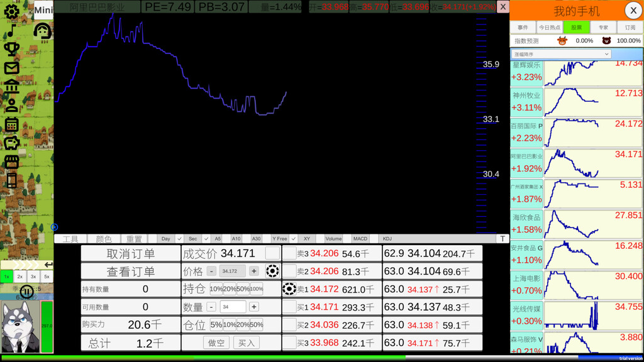This screenshot has width=644, height=362.
Task: Open the mobile phone icon in sidebar
Action: pos(11,180)
